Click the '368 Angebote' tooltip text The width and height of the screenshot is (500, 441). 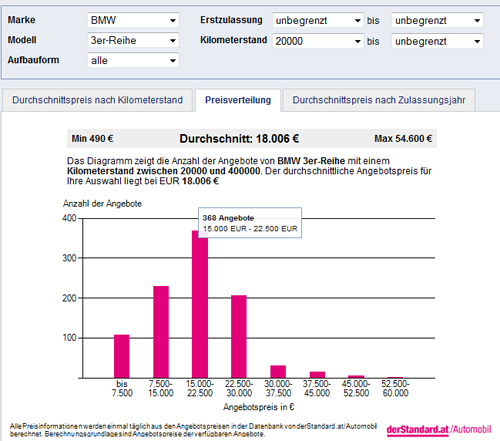(228, 218)
